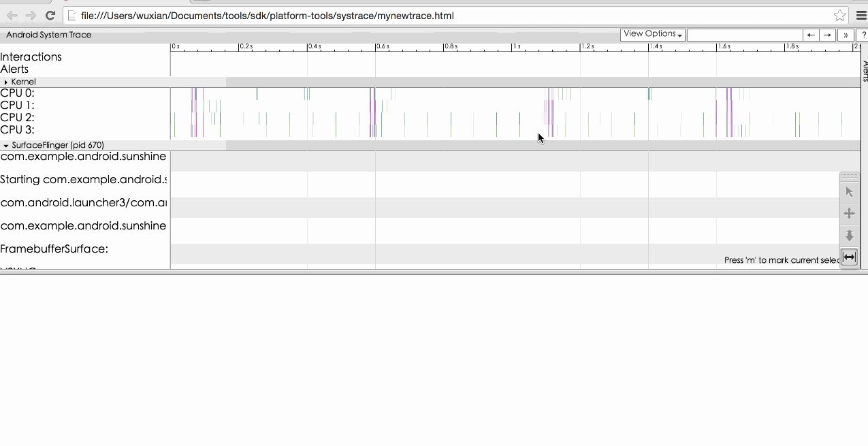Select the CPU 0: row label
This screenshot has width=868, height=446.
[x=18, y=93]
